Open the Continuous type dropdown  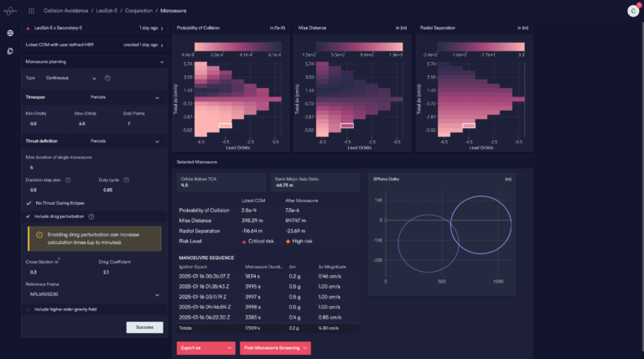70,78
